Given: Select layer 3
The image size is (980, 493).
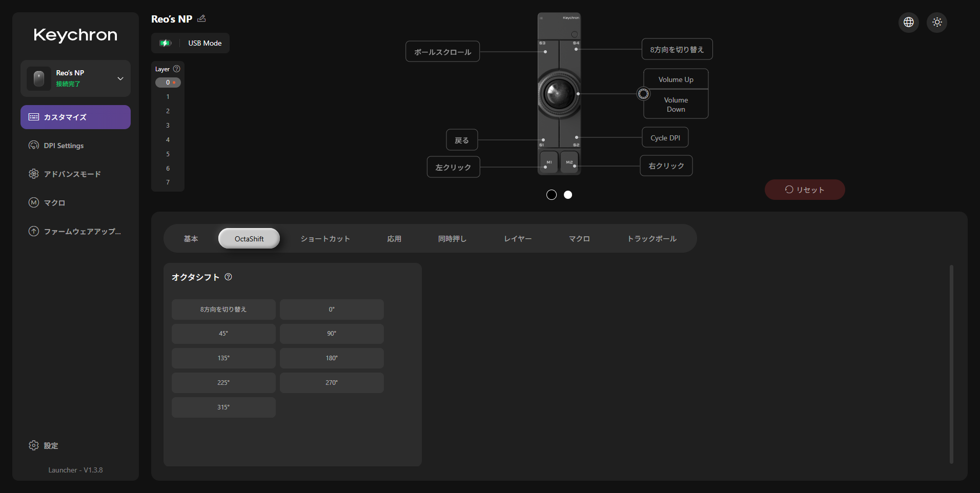Looking at the screenshot, I should point(168,126).
